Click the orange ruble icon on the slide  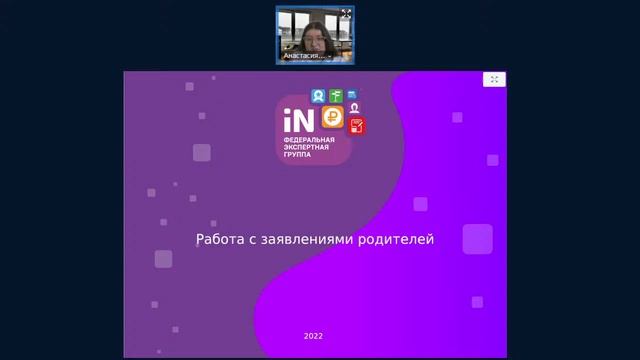pos(333,117)
